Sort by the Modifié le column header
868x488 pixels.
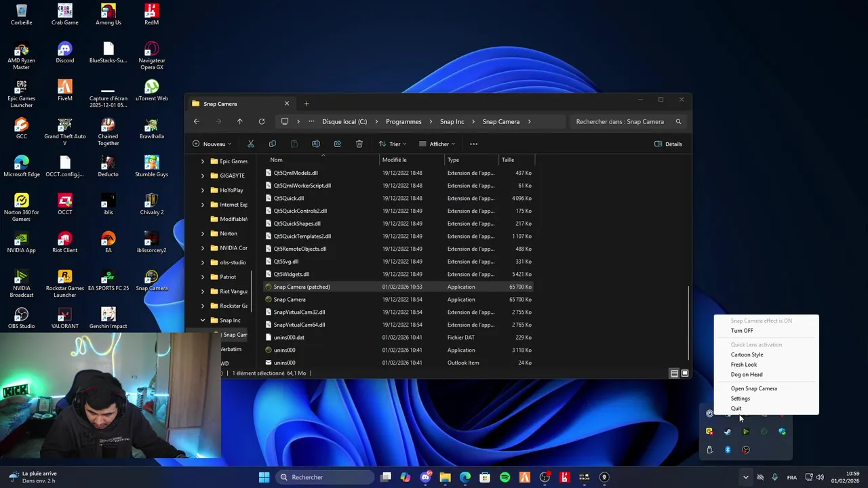(x=412, y=160)
